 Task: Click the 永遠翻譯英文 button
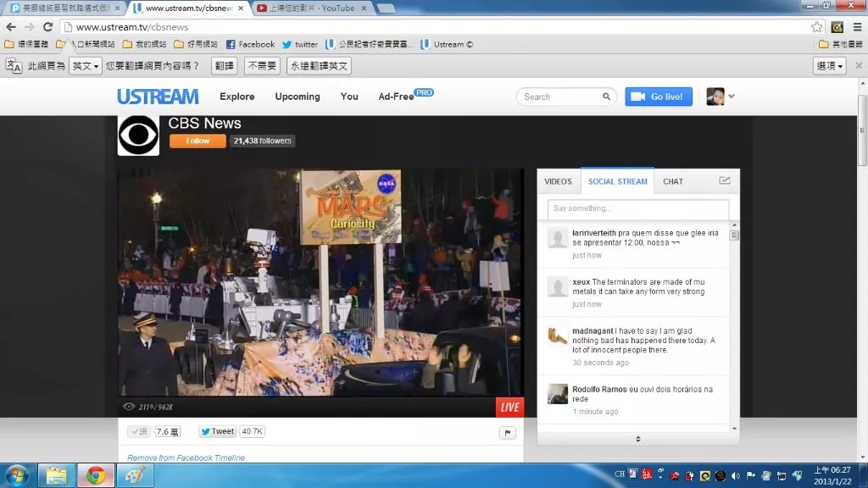[319, 66]
